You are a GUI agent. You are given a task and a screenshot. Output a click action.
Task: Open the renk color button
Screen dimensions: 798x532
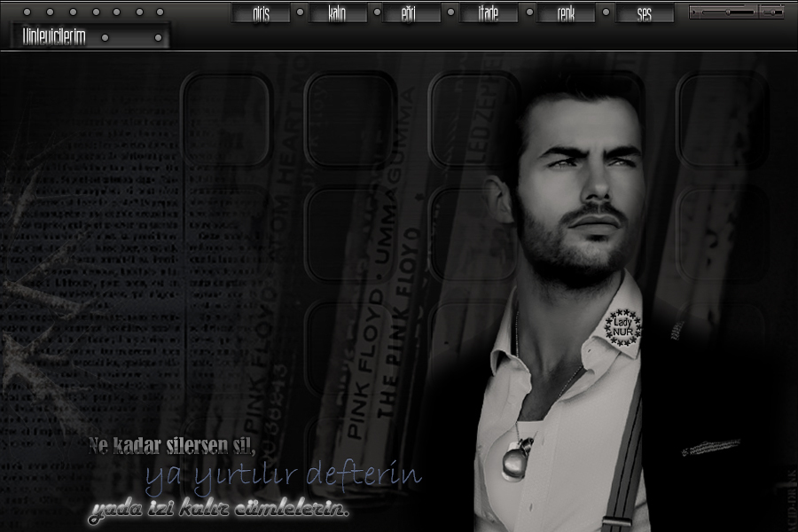tap(566, 14)
